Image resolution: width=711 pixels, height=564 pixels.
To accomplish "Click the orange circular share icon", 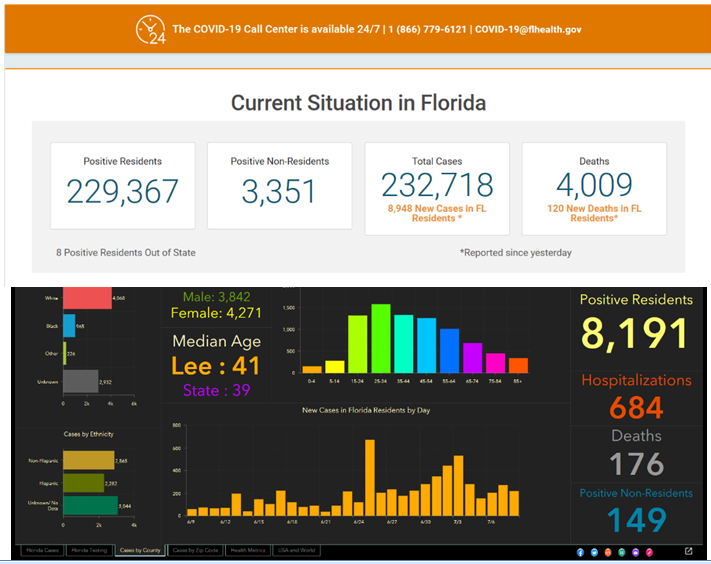I will (x=608, y=551).
